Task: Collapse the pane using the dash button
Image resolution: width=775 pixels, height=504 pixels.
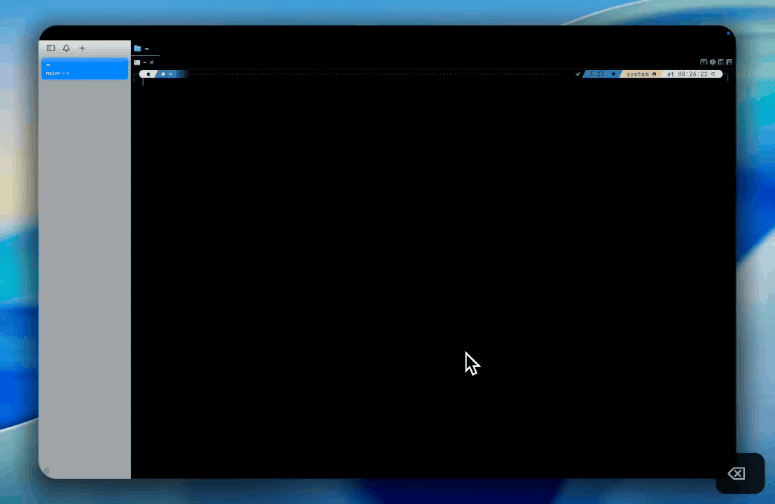Action: [x=144, y=62]
